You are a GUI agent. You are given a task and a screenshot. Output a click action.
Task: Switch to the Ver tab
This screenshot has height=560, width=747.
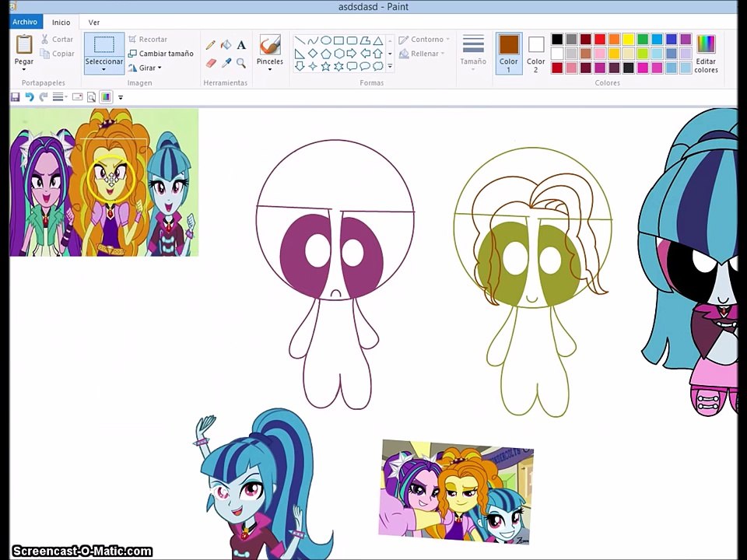click(94, 23)
